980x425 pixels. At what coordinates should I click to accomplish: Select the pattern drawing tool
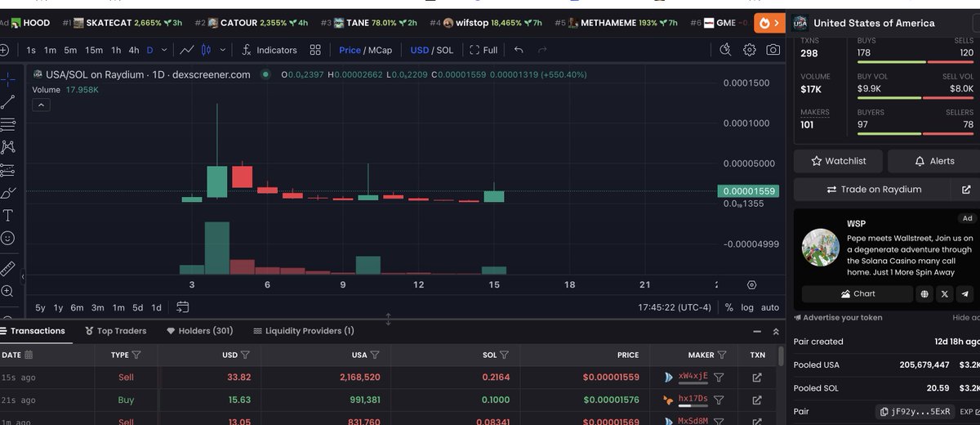[8, 148]
